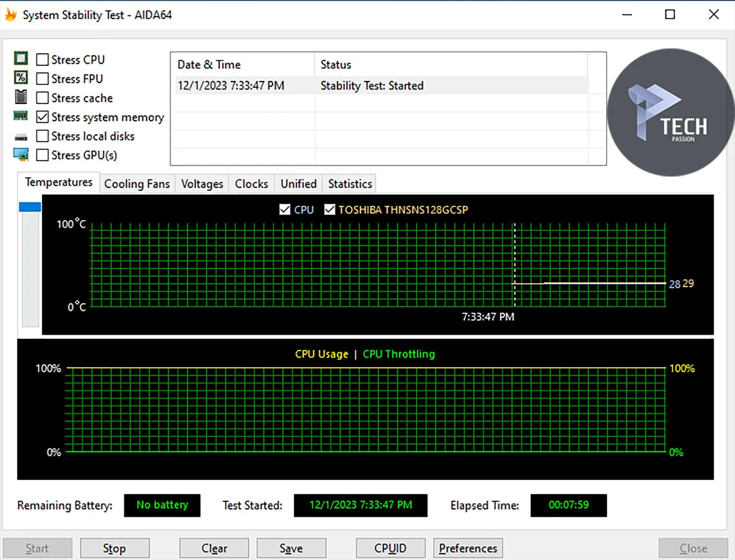Click the No battery status field

coord(162,505)
